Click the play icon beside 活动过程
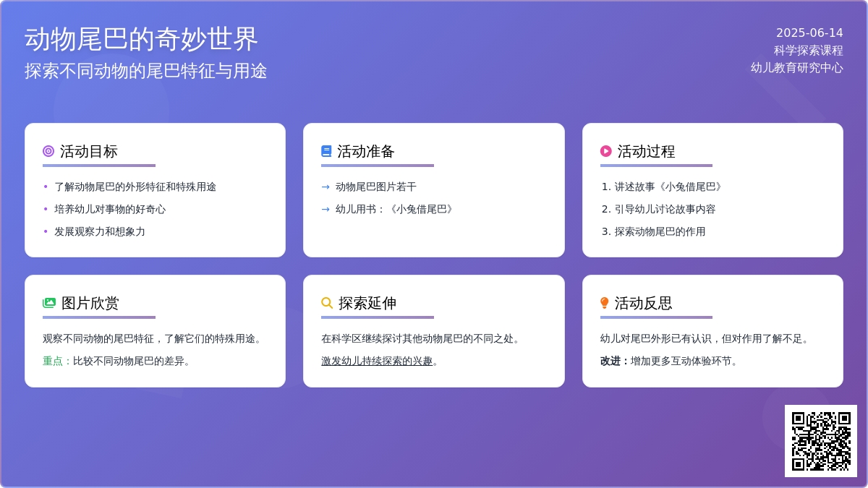868x488 pixels. [606, 151]
